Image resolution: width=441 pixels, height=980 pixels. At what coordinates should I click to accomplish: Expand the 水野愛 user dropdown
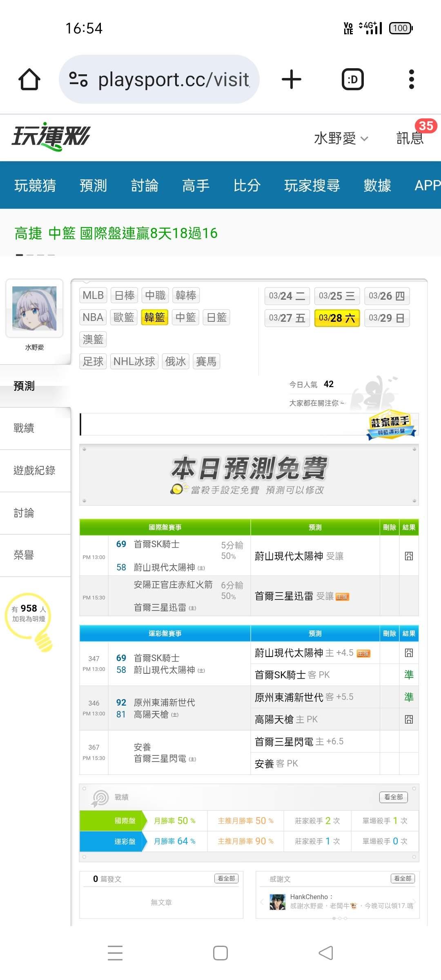click(x=341, y=138)
